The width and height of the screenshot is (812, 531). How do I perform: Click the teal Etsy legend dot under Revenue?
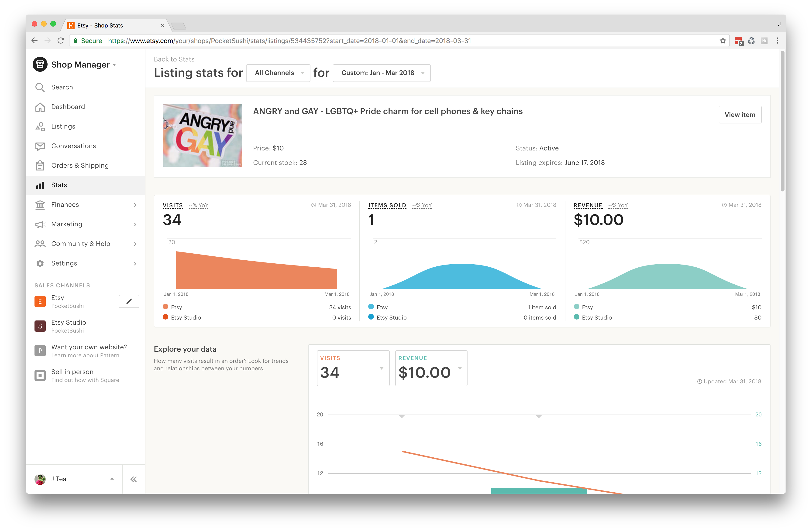tap(577, 307)
